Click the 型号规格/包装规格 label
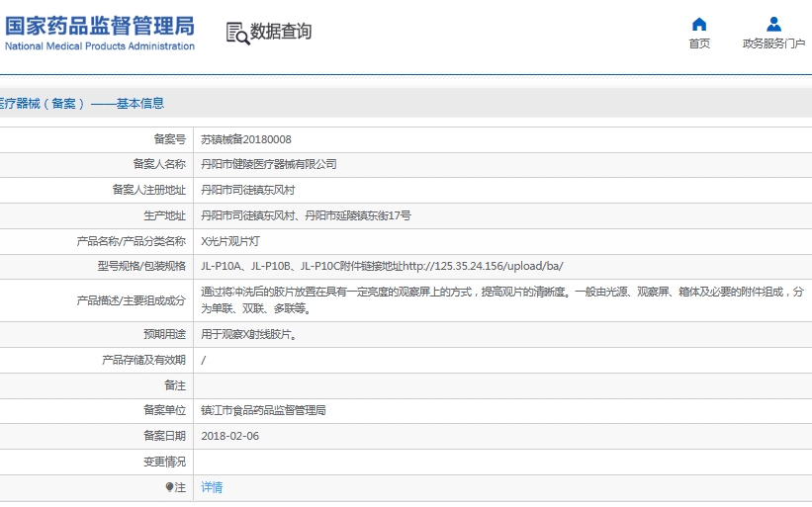Image resolution: width=812 pixels, height=507 pixels. [x=141, y=267]
